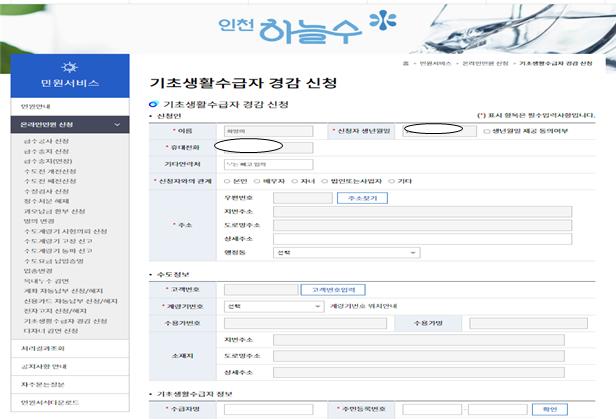Click the home icon in breadcrumb
The height and width of the screenshot is (419, 616).
[405, 63]
